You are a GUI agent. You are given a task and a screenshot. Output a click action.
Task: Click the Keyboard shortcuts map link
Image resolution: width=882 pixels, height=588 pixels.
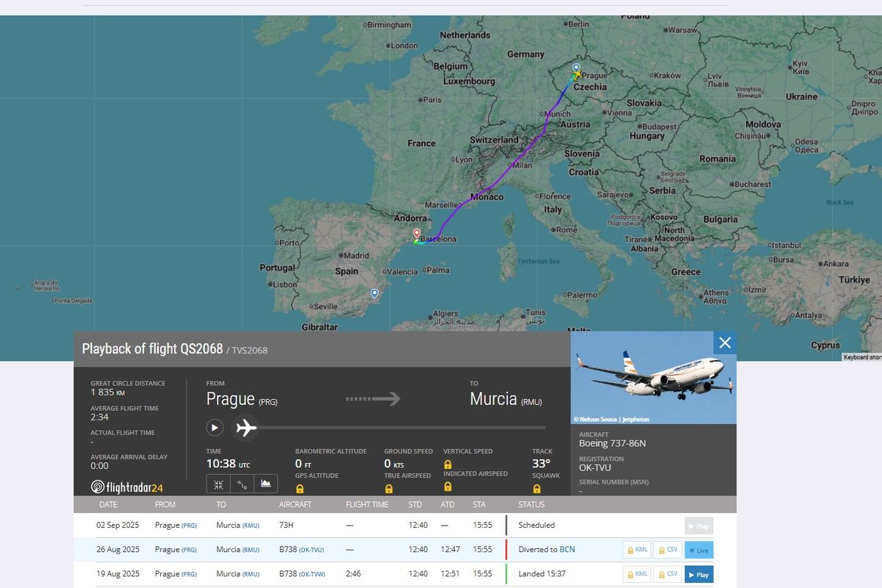[862, 357]
